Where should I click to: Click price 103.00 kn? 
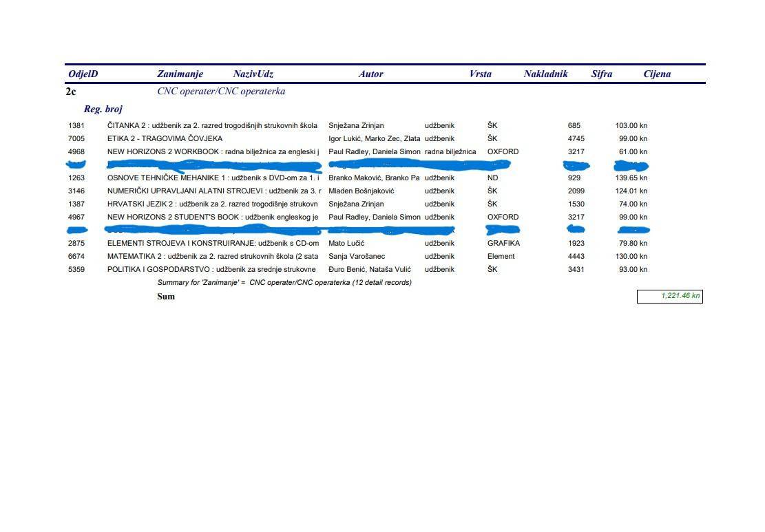click(631, 126)
